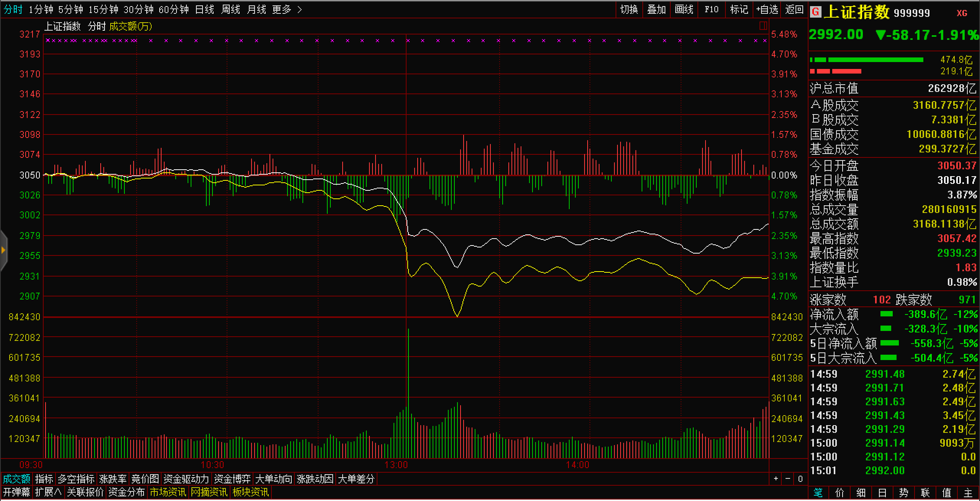
Task: Open the 价 tab in the tick panel
Action: (x=839, y=493)
